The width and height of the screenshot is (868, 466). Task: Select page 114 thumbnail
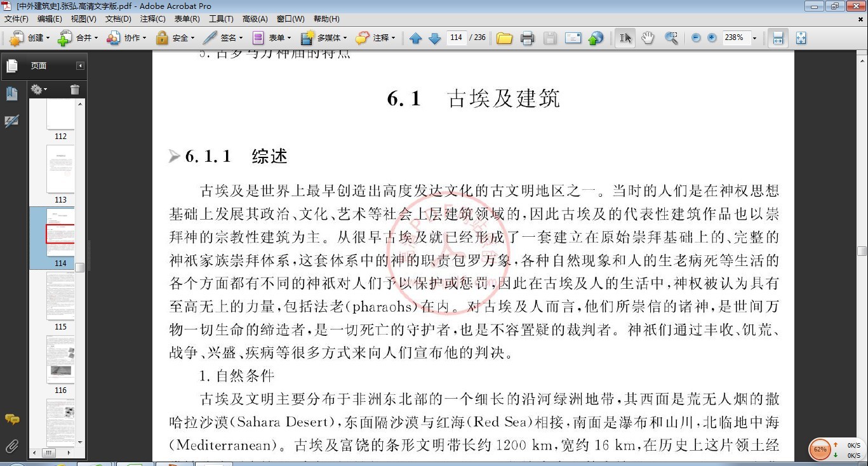pos(60,233)
